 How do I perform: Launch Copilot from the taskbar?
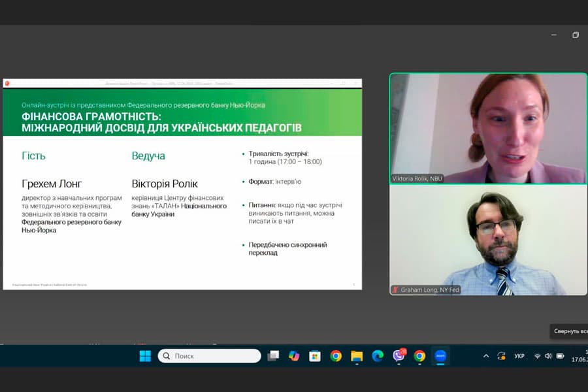coord(294,356)
